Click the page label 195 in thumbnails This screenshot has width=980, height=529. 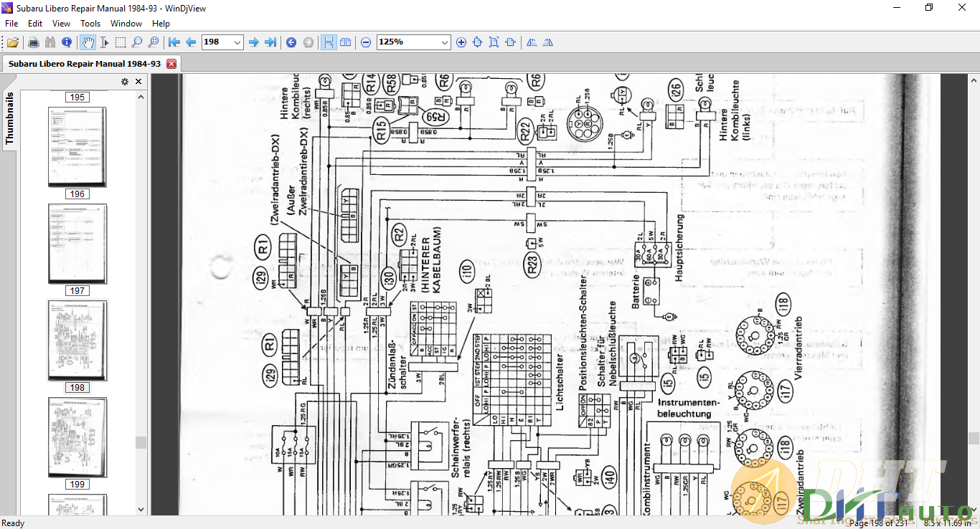(77, 97)
